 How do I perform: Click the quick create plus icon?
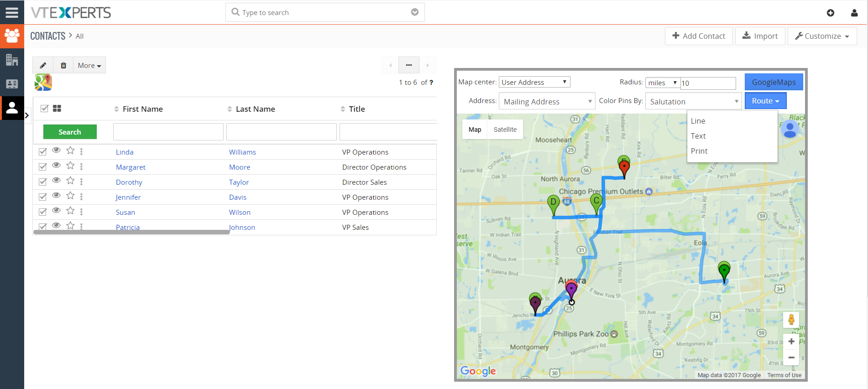[x=831, y=13]
